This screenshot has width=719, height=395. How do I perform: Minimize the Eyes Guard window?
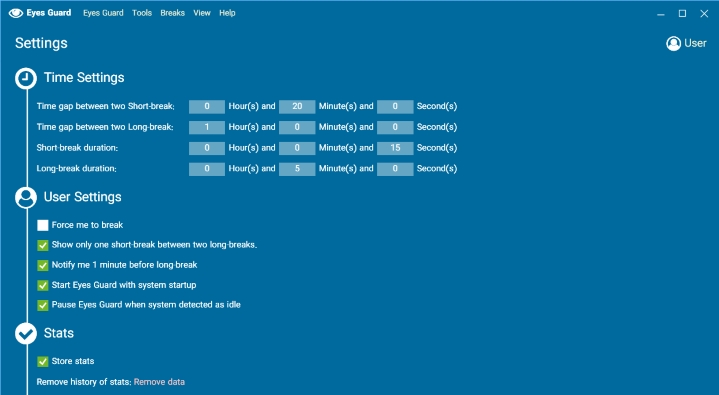661,14
